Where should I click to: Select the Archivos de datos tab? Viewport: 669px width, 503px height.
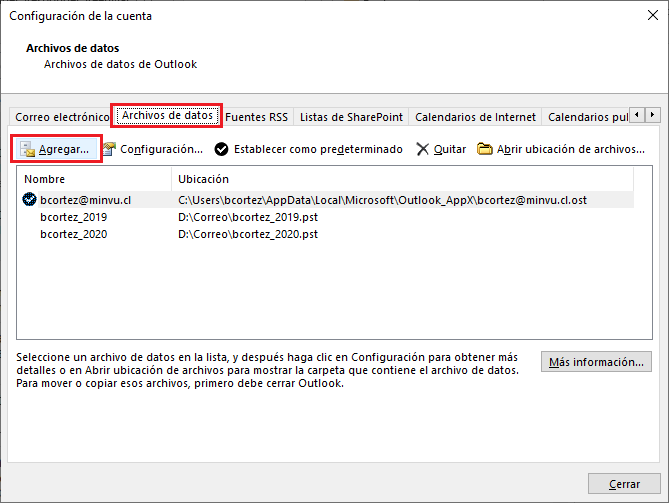167,116
